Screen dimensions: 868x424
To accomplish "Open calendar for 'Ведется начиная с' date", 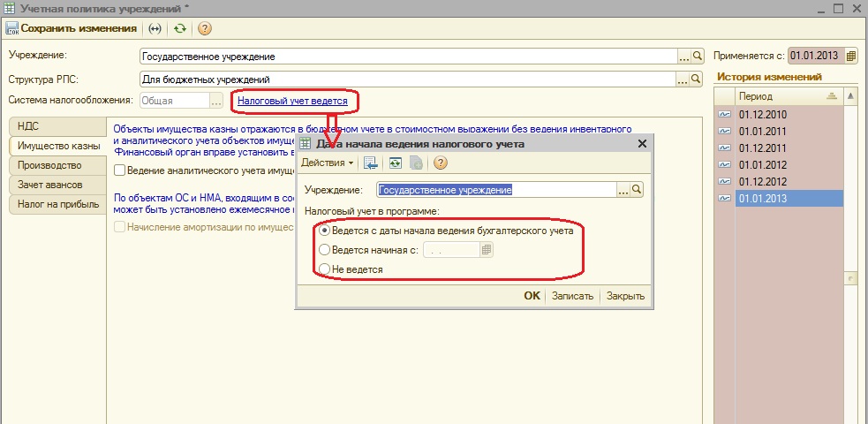I will click(x=487, y=250).
